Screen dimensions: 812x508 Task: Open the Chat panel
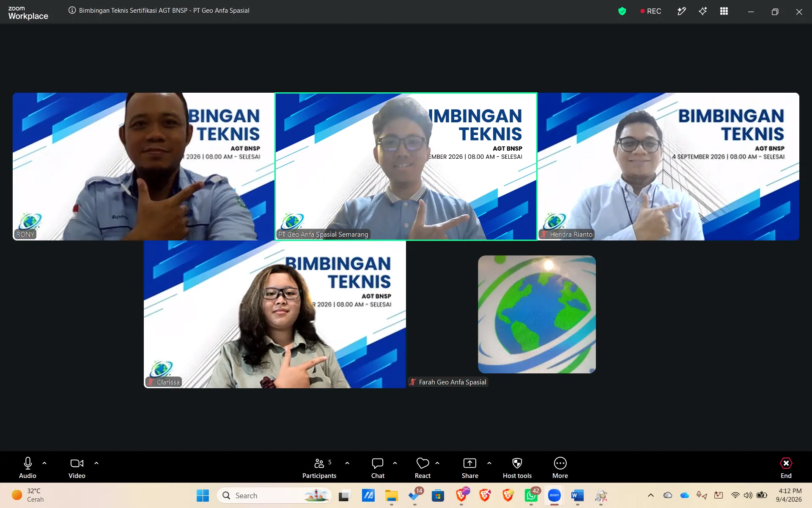point(378,468)
